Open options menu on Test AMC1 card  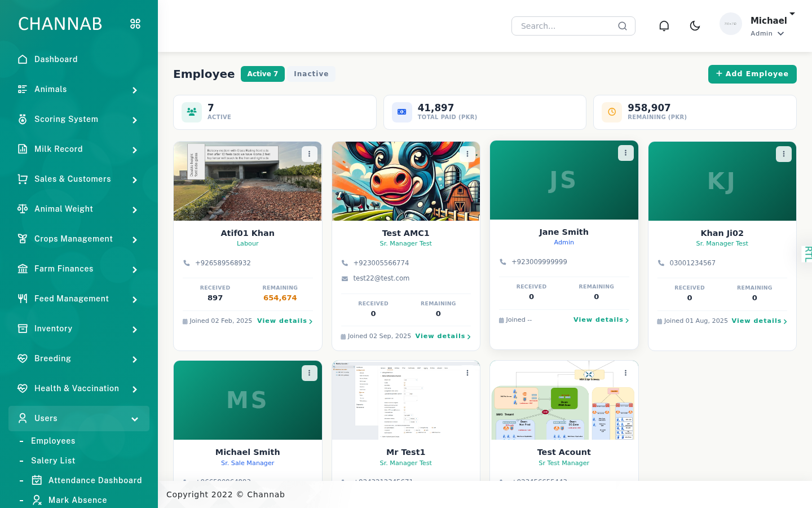click(467, 154)
